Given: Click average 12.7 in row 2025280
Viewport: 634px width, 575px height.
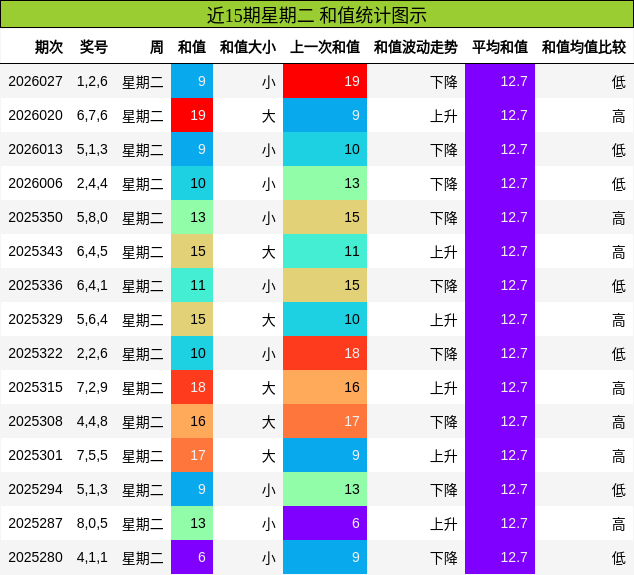Looking at the screenshot, I should tap(500, 557).
